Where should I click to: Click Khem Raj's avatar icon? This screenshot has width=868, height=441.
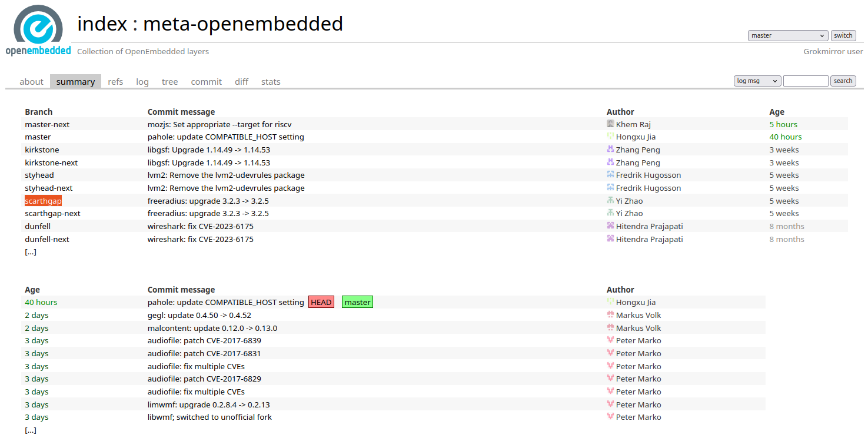pos(610,124)
